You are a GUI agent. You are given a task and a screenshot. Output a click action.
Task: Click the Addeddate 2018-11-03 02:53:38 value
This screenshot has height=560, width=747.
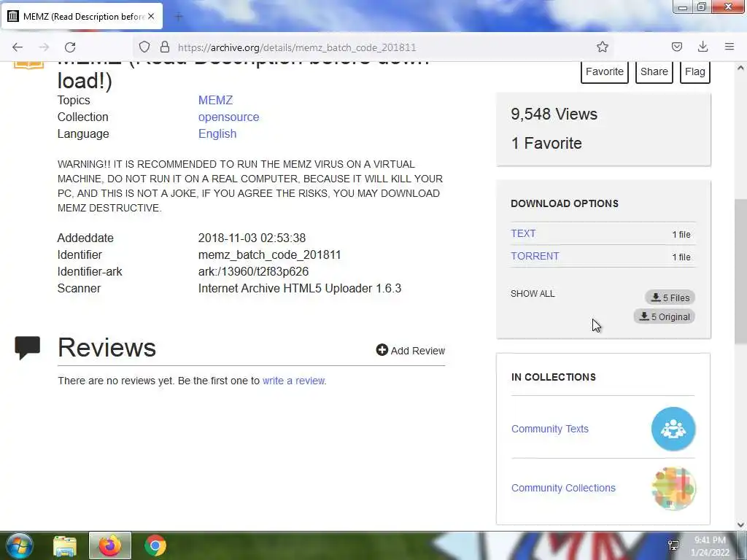click(x=252, y=238)
